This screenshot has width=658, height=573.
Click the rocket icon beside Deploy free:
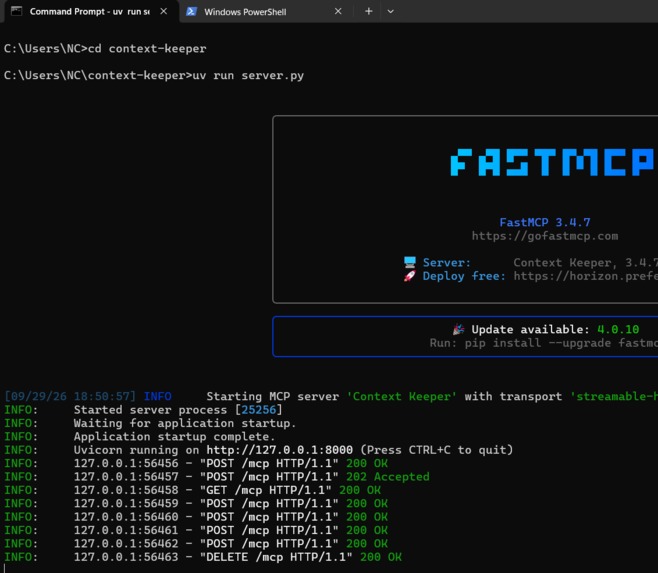pyautogui.click(x=410, y=276)
